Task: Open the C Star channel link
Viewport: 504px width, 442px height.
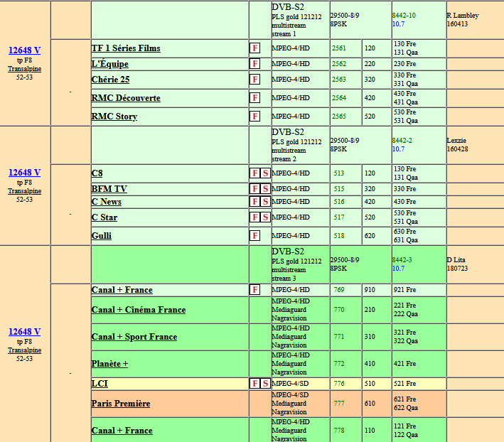Action: [x=104, y=217]
